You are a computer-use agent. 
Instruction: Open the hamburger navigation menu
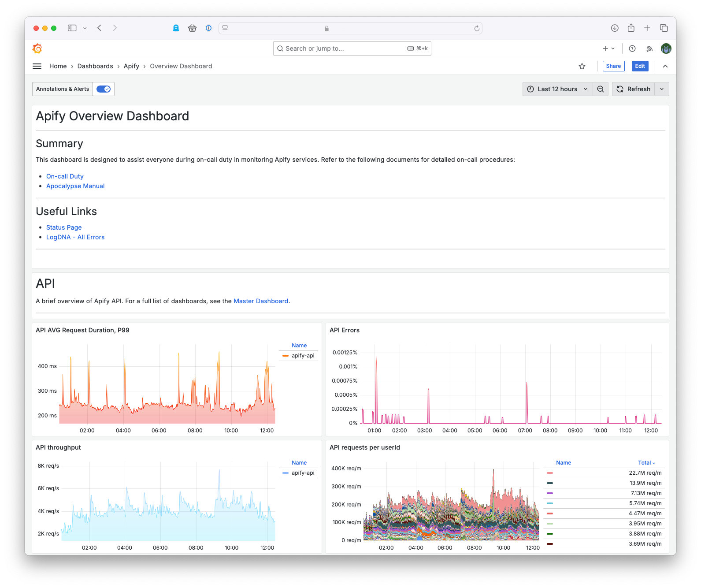(x=37, y=66)
